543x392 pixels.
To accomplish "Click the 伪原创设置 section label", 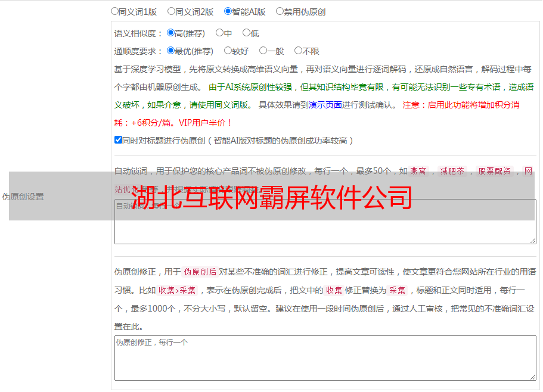I will (x=23, y=197).
